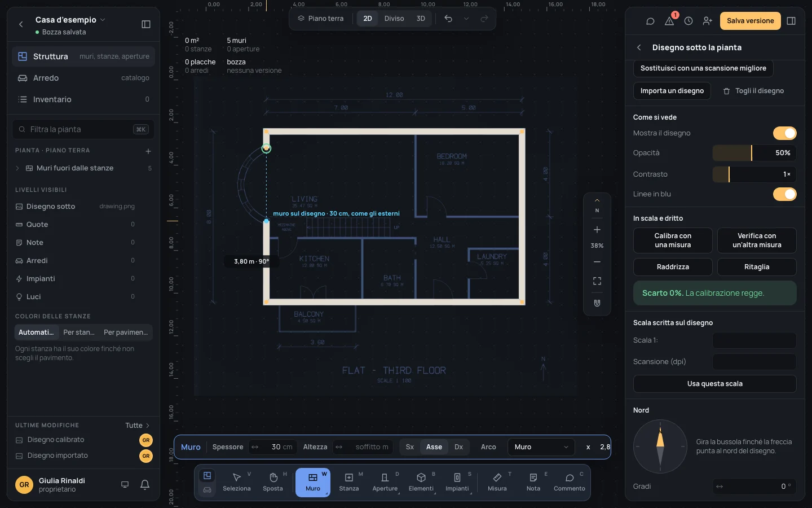Adjust the Contrasto slider
Image resolution: width=812 pixels, height=508 pixels.
pos(754,174)
